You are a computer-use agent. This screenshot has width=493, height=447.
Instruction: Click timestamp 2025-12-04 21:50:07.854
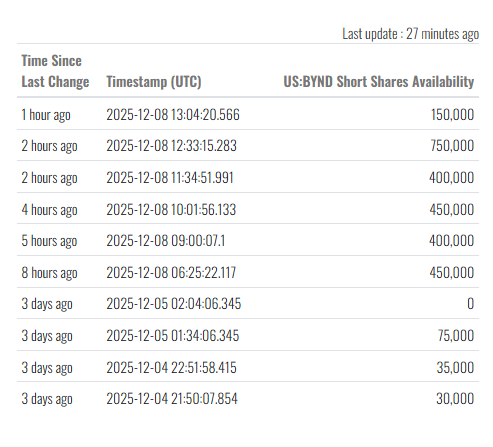172,399
